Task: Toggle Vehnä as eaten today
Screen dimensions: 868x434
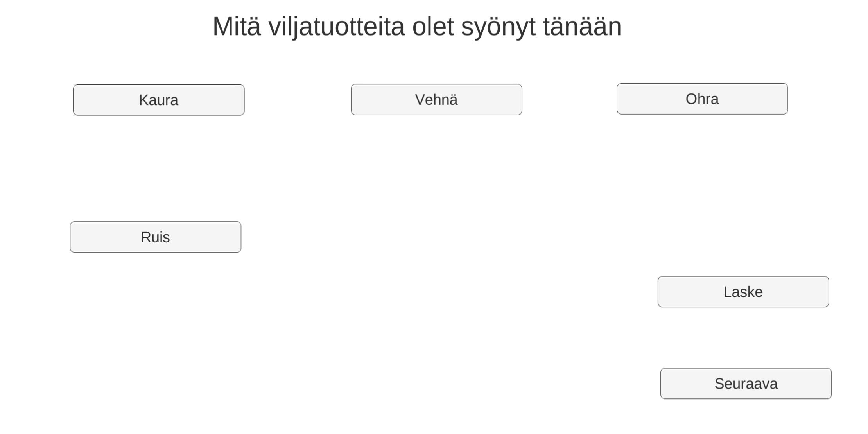Action: coord(436,100)
